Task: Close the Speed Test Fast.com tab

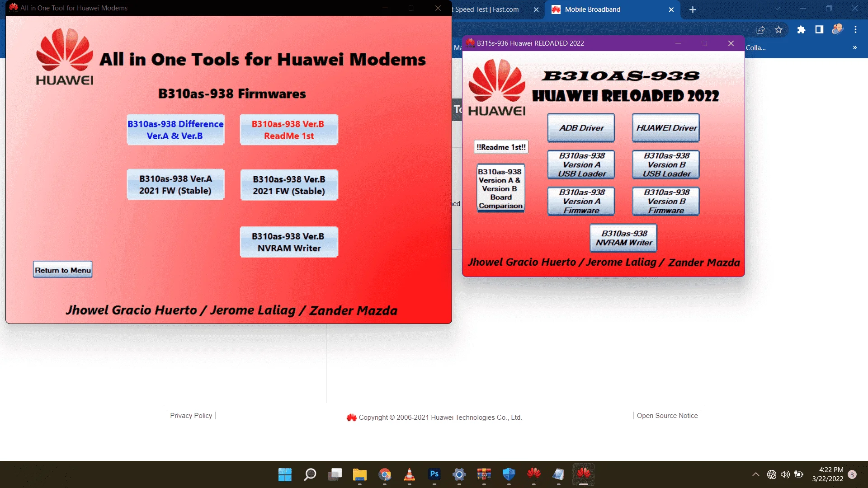Action: tap(536, 9)
